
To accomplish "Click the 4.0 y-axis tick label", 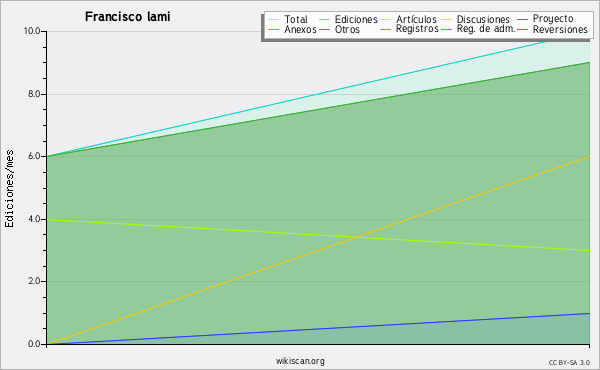I will coord(34,219).
